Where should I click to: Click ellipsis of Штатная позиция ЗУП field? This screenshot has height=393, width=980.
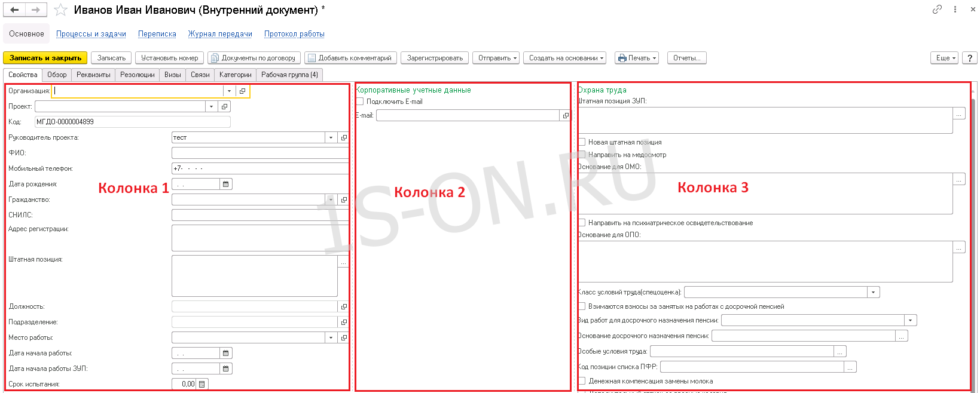tap(959, 113)
